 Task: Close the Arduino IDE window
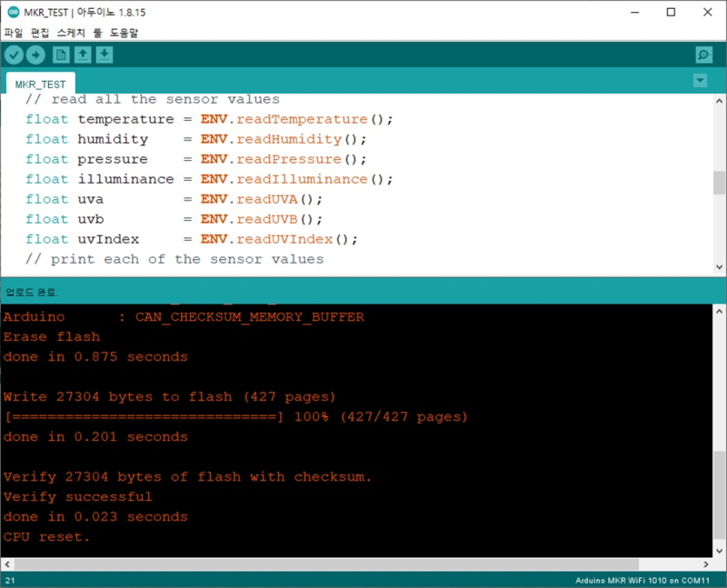click(708, 12)
